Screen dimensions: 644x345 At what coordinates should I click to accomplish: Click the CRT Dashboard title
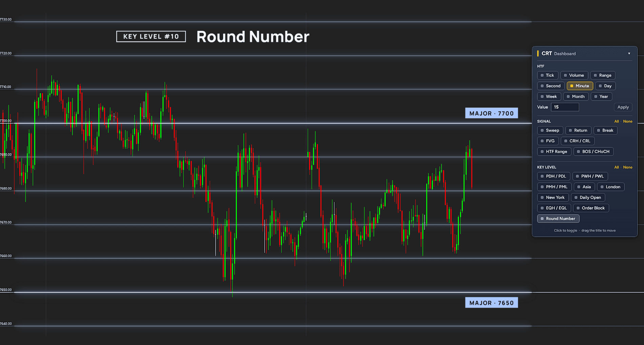tap(559, 54)
